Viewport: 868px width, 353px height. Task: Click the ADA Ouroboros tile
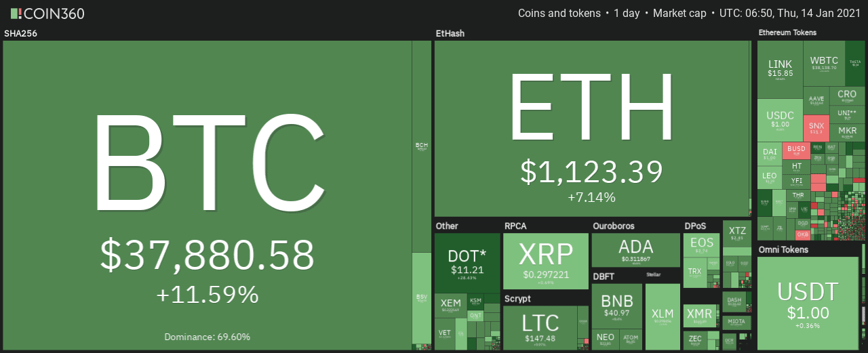coord(635,250)
